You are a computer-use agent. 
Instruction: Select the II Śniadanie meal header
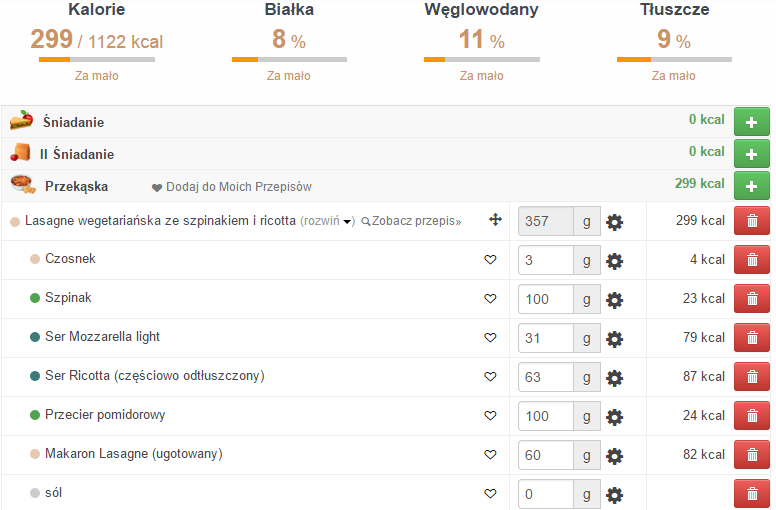pyautogui.click(x=76, y=154)
